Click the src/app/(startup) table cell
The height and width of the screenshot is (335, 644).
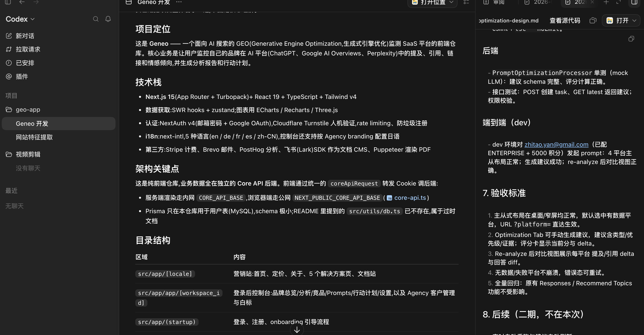click(167, 322)
